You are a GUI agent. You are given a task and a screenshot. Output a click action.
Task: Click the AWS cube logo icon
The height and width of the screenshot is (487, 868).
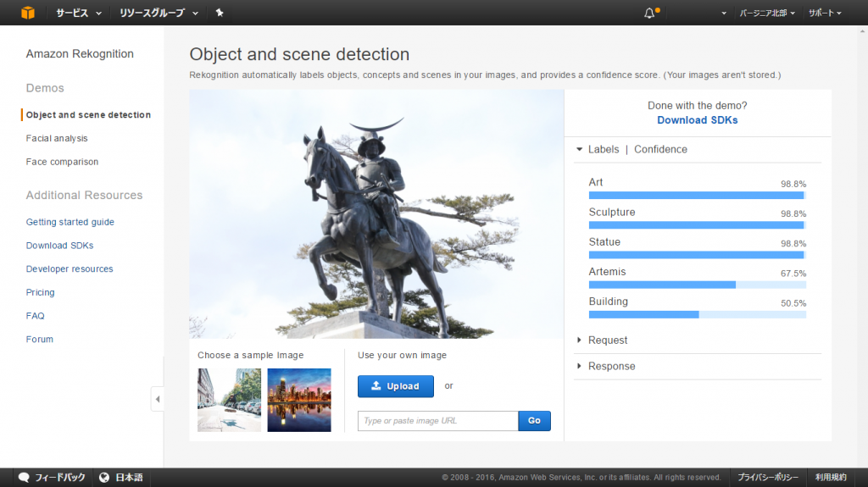28,12
